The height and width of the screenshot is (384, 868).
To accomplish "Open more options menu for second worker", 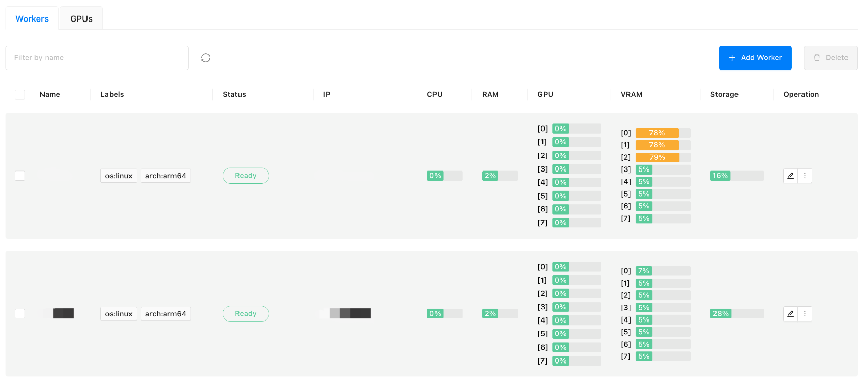I will click(805, 314).
